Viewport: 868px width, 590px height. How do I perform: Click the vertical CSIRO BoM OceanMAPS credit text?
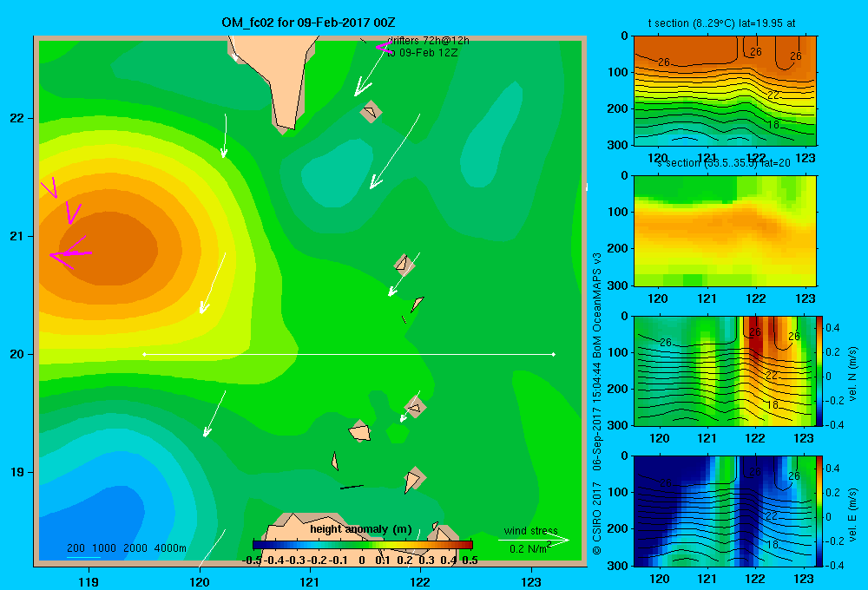click(597, 403)
